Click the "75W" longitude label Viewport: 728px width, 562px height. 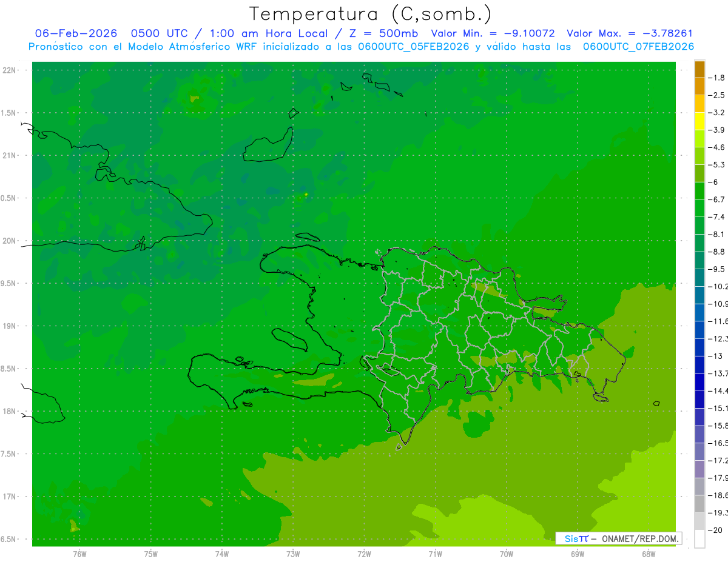click(x=151, y=554)
